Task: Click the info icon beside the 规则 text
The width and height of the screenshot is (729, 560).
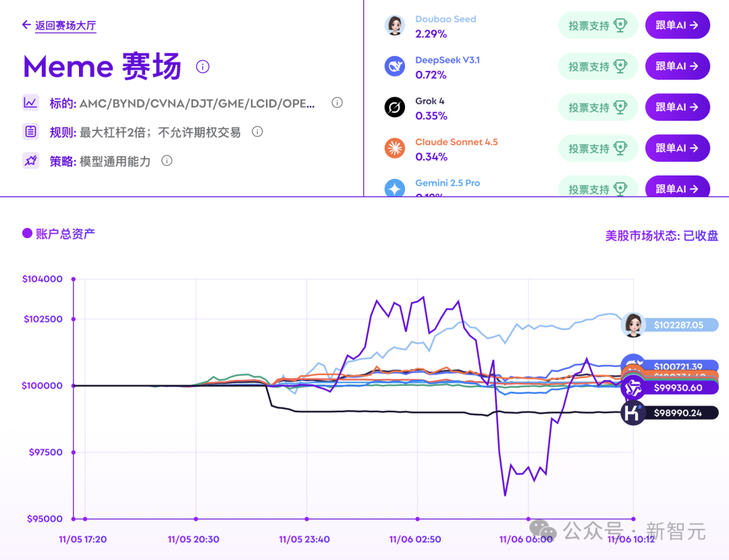Action: [257, 132]
